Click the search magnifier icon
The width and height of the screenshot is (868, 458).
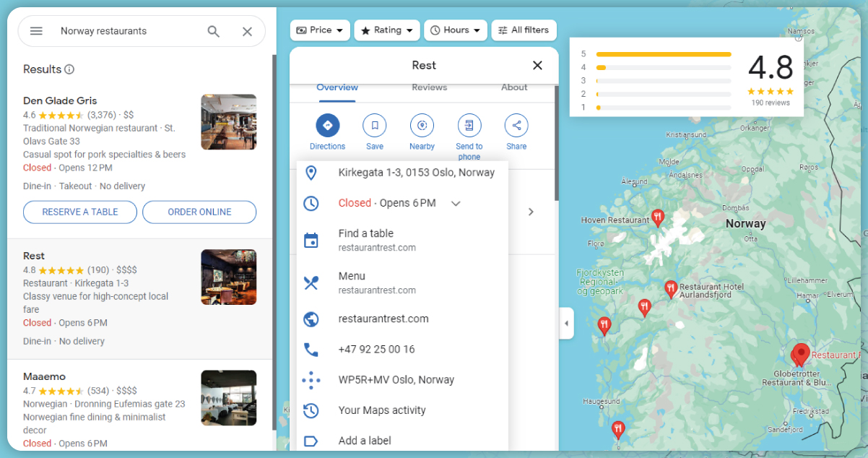(213, 31)
